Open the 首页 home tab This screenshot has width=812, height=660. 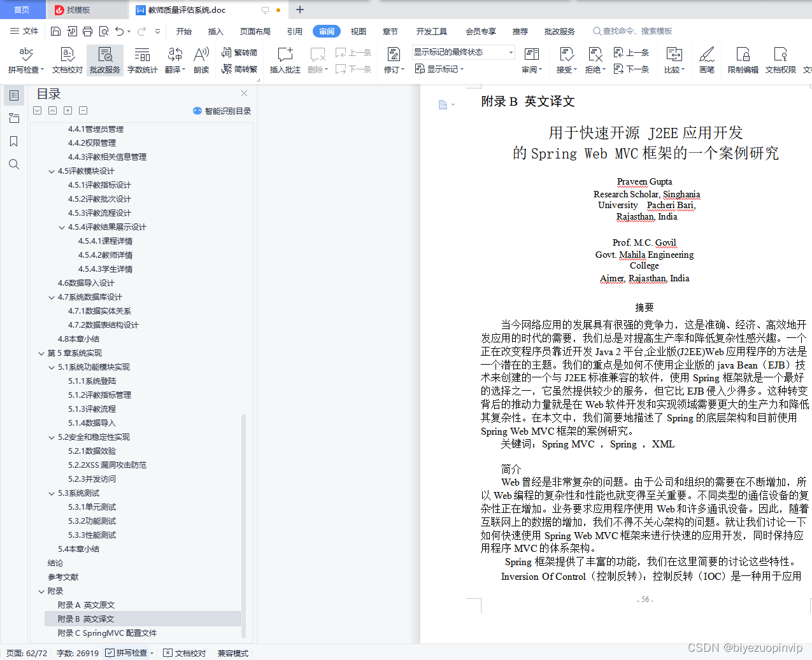(x=22, y=10)
